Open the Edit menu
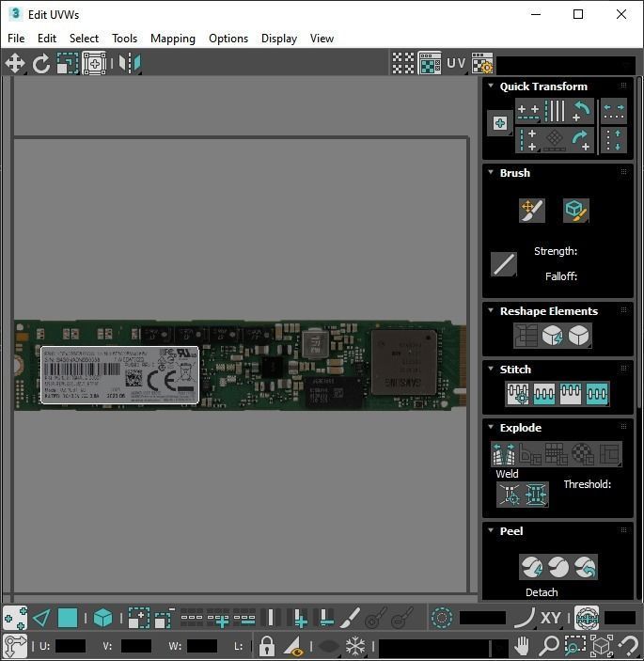This screenshot has width=644, height=661. (47, 39)
